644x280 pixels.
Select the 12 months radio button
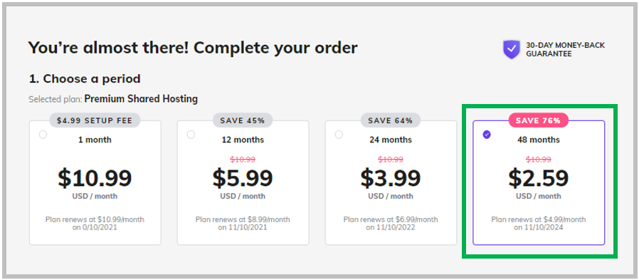pyautogui.click(x=191, y=135)
